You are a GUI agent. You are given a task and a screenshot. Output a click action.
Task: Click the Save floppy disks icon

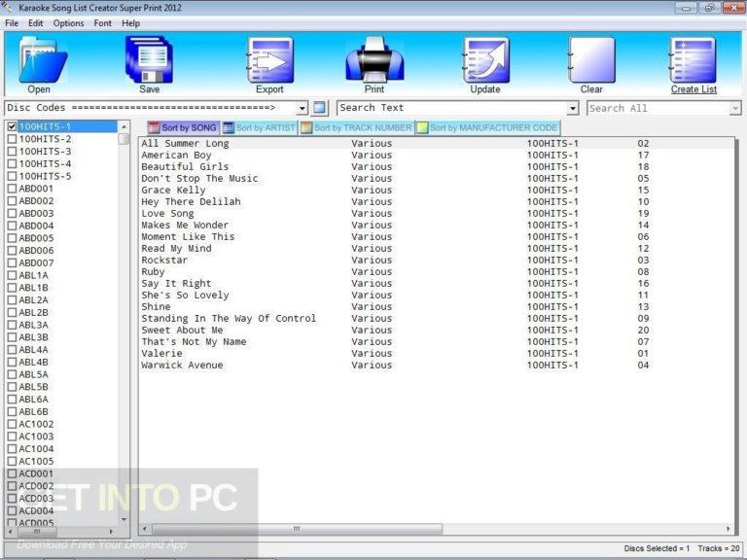[149, 59]
